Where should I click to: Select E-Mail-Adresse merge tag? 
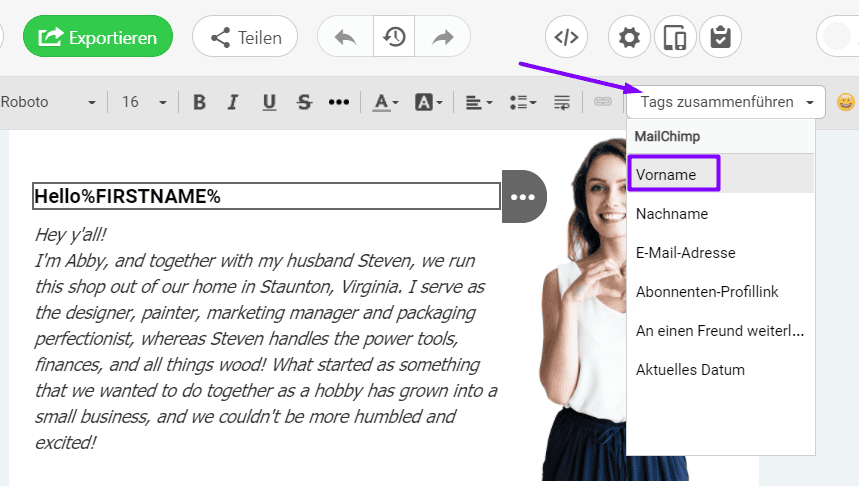(x=720, y=253)
